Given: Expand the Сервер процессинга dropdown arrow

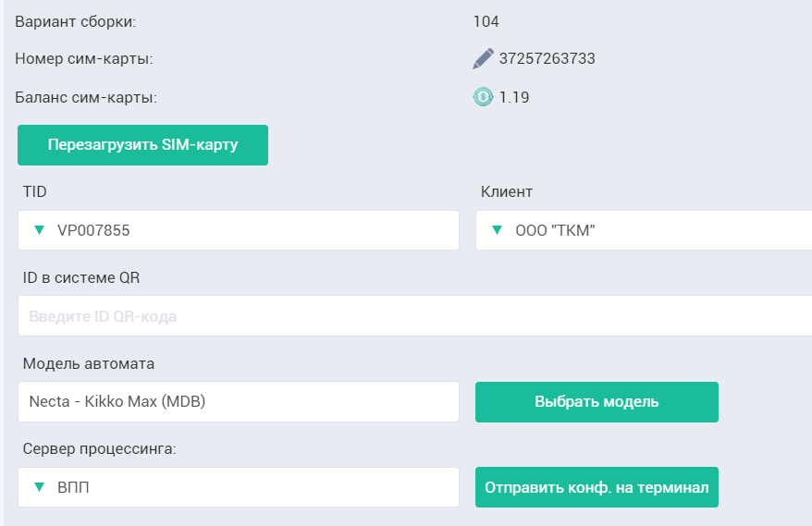Looking at the screenshot, I should (x=40, y=486).
